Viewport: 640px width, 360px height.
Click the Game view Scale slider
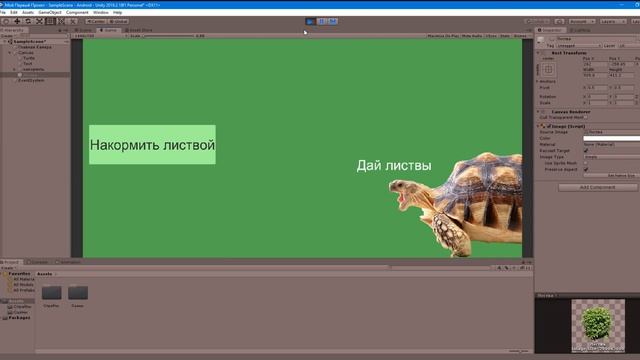point(168,36)
